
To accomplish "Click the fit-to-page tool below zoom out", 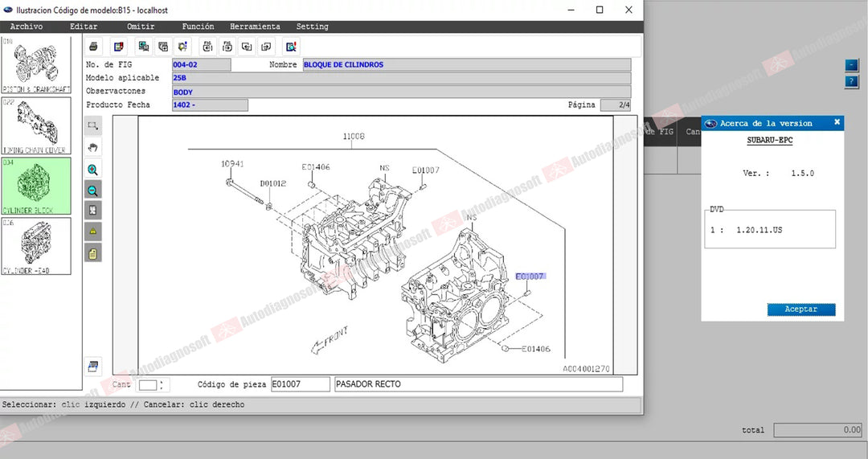I will click(93, 211).
